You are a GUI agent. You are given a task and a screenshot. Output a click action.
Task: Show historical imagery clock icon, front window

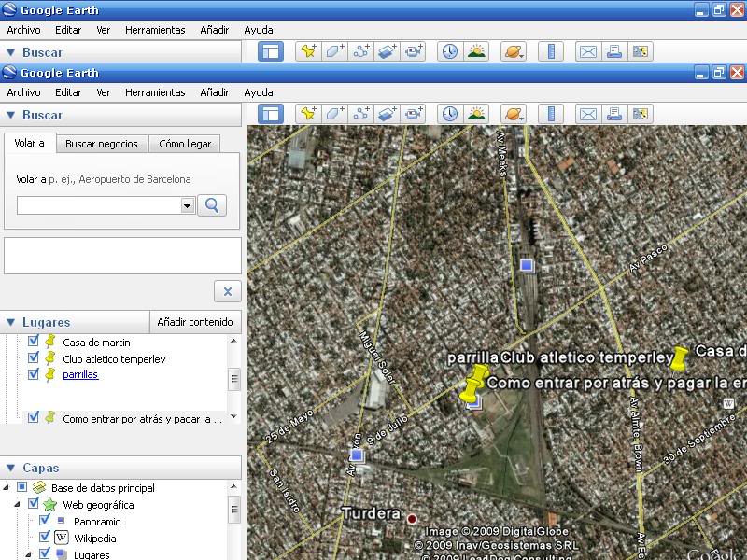coord(450,114)
